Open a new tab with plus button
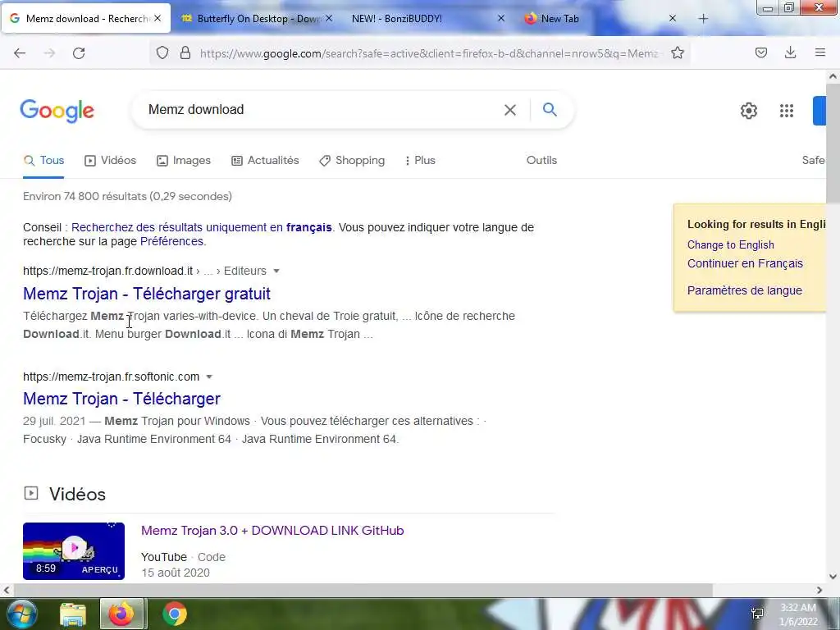Screen dimensions: 840x630 point(703,19)
